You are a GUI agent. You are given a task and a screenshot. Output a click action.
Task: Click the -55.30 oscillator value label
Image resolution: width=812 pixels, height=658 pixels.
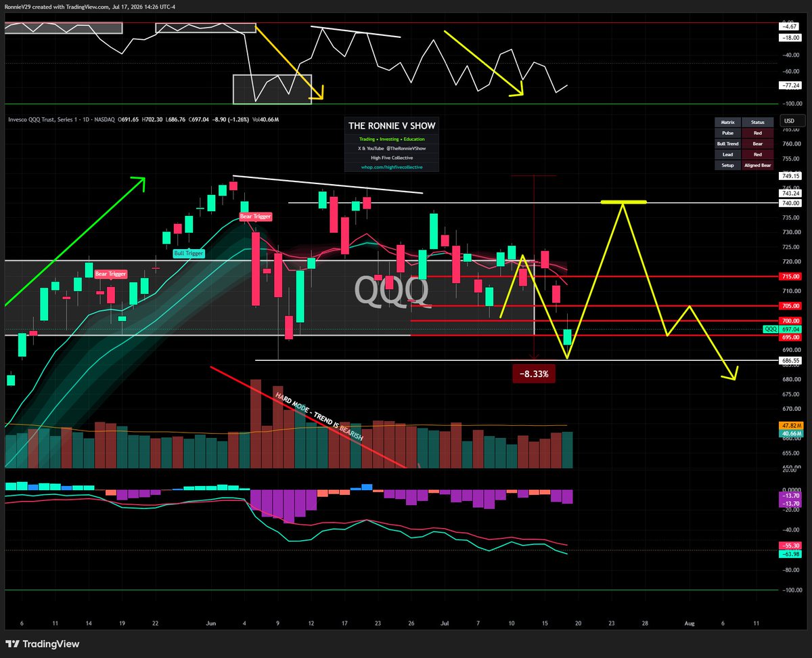pos(790,545)
